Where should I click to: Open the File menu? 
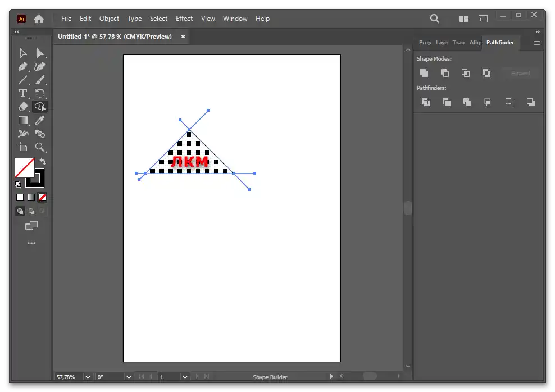[x=66, y=19]
